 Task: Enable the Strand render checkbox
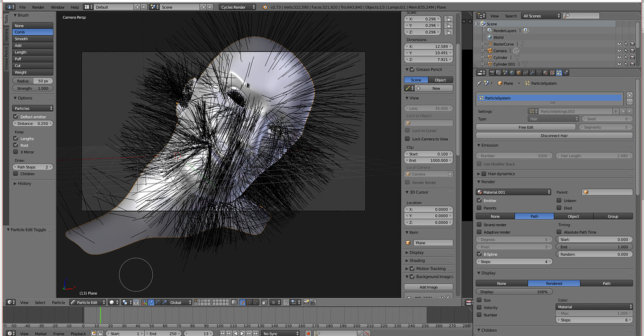[479, 224]
